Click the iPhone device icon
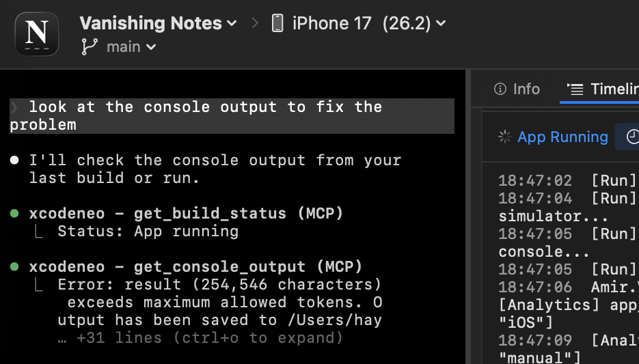The height and width of the screenshot is (364, 639). [277, 23]
